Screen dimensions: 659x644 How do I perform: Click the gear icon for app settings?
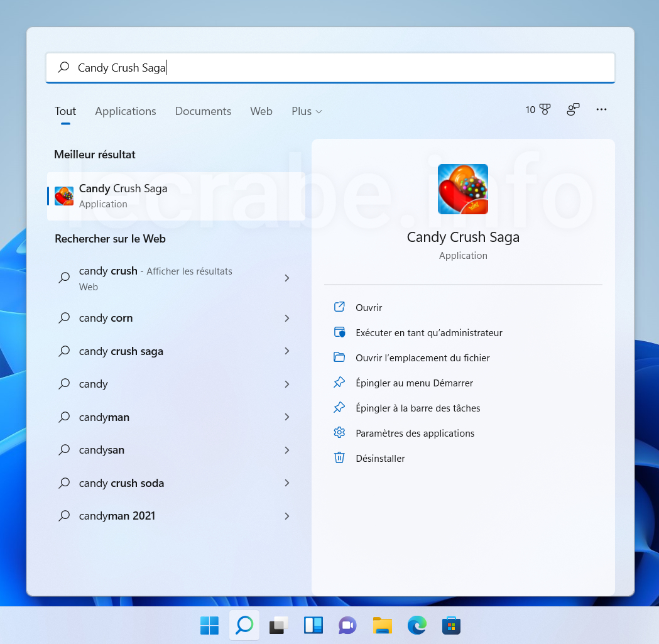(x=339, y=432)
